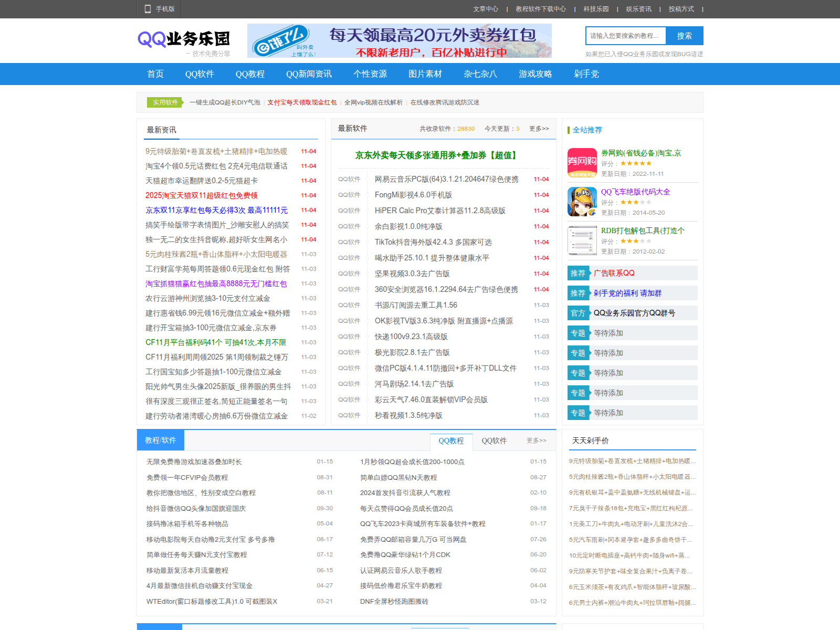Click the green 实用软件 tag label
The image size is (840, 630).
tap(165, 102)
